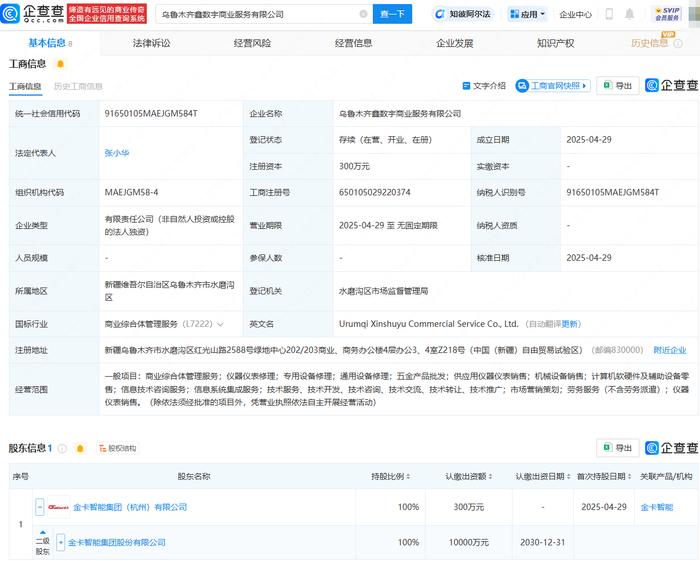
Task: Select the 历史工商信息 sub-tab
Action: click(x=78, y=86)
